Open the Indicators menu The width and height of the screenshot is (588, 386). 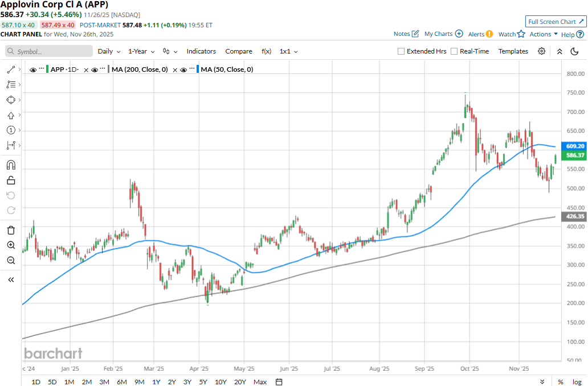coord(201,51)
